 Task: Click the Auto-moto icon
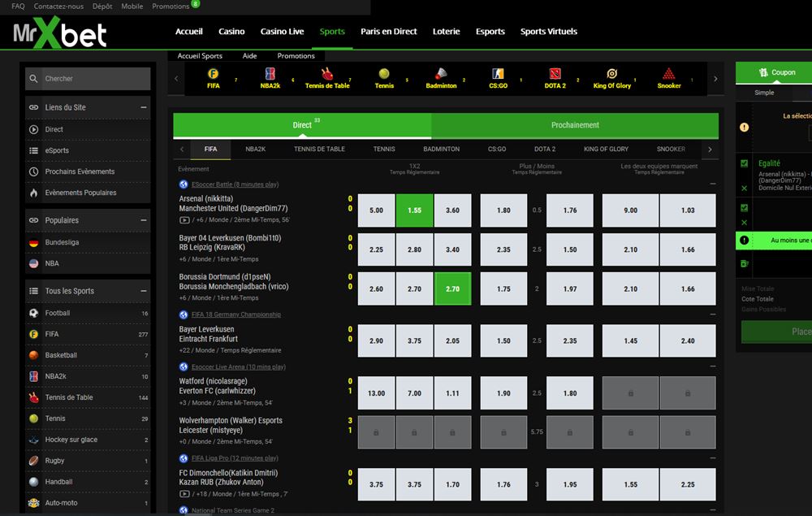(33, 502)
